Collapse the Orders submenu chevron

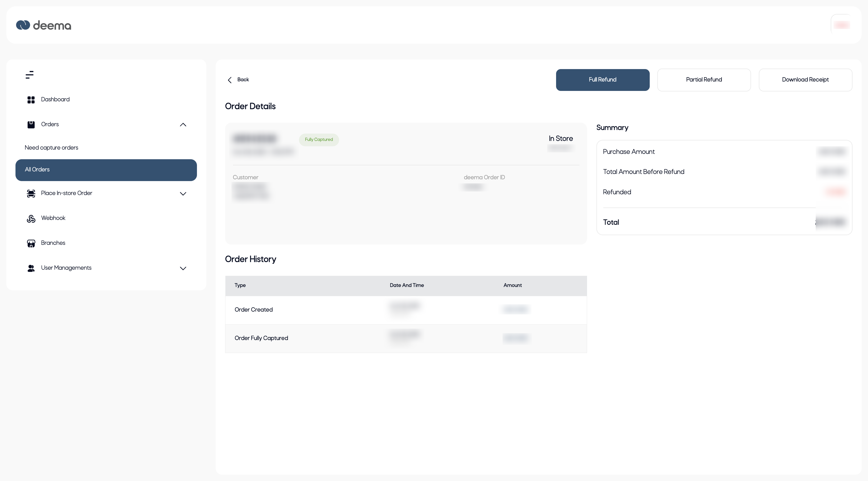click(x=183, y=125)
